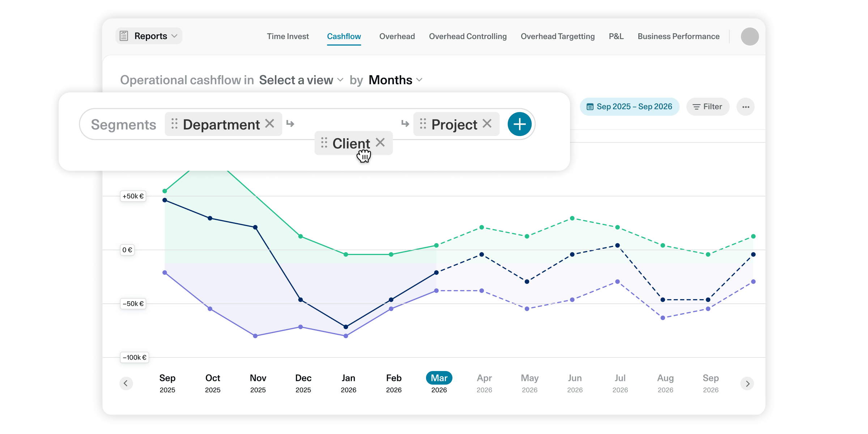Click the Filter button
This screenshot has width=868, height=434.
point(707,107)
